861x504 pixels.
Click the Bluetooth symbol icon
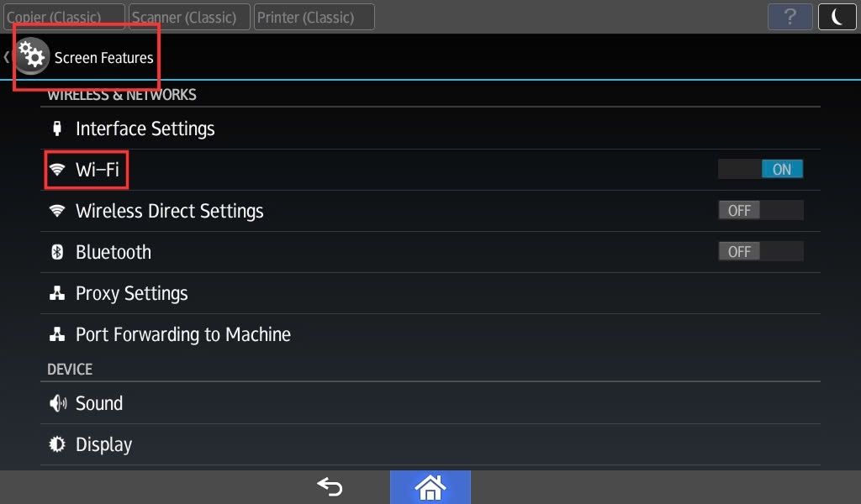pyautogui.click(x=57, y=252)
